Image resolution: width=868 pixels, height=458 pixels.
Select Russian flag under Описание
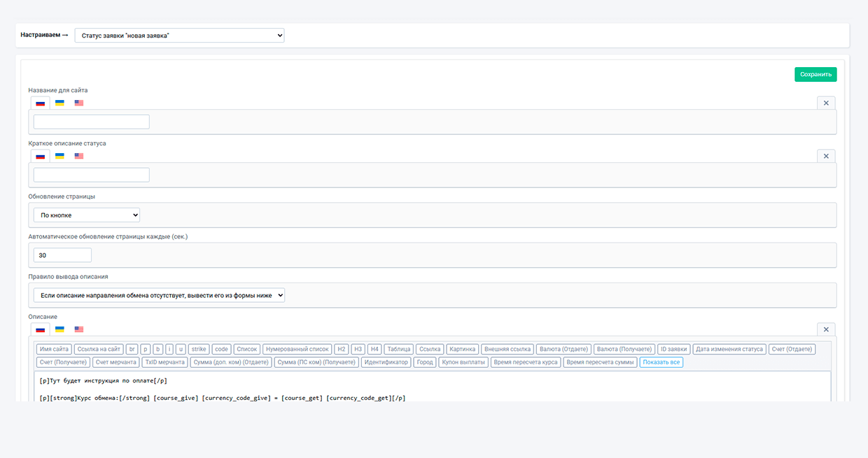[x=41, y=330]
